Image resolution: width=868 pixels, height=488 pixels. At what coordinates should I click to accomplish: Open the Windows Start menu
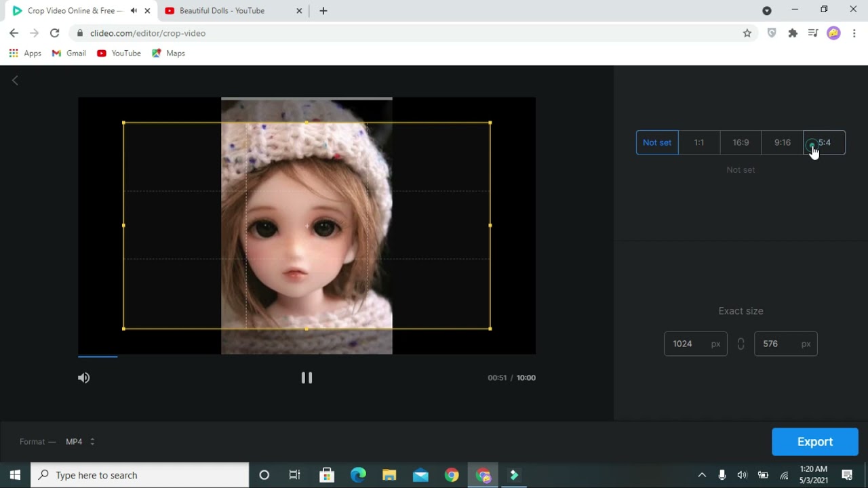(15, 475)
